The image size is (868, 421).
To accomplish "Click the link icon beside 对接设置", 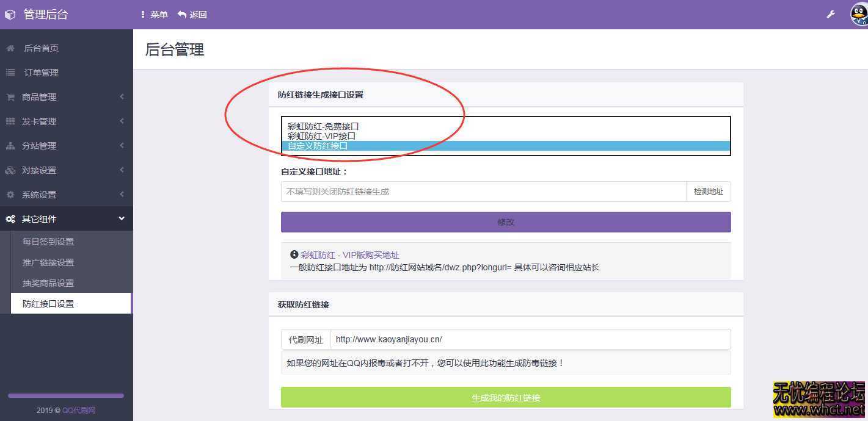I will pos(10,170).
